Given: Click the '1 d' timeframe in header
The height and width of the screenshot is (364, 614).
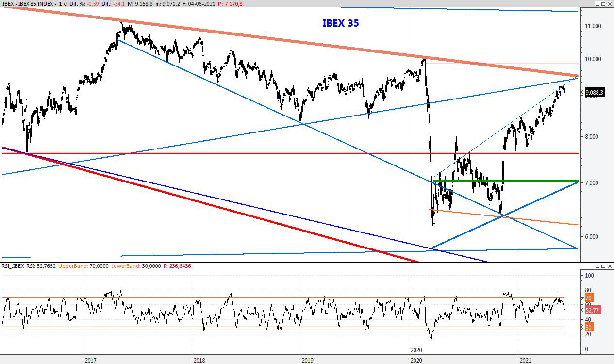Looking at the screenshot, I should tap(63, 4).
